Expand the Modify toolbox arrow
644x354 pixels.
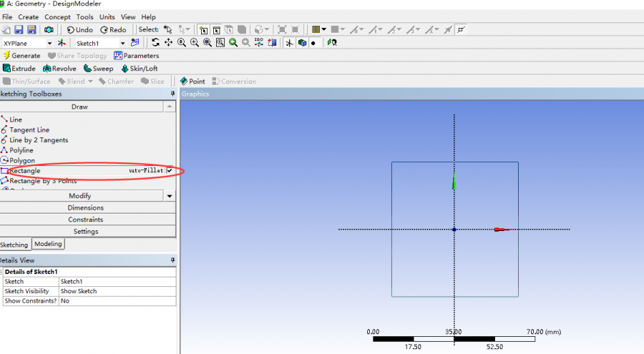[x=169, y=196]
